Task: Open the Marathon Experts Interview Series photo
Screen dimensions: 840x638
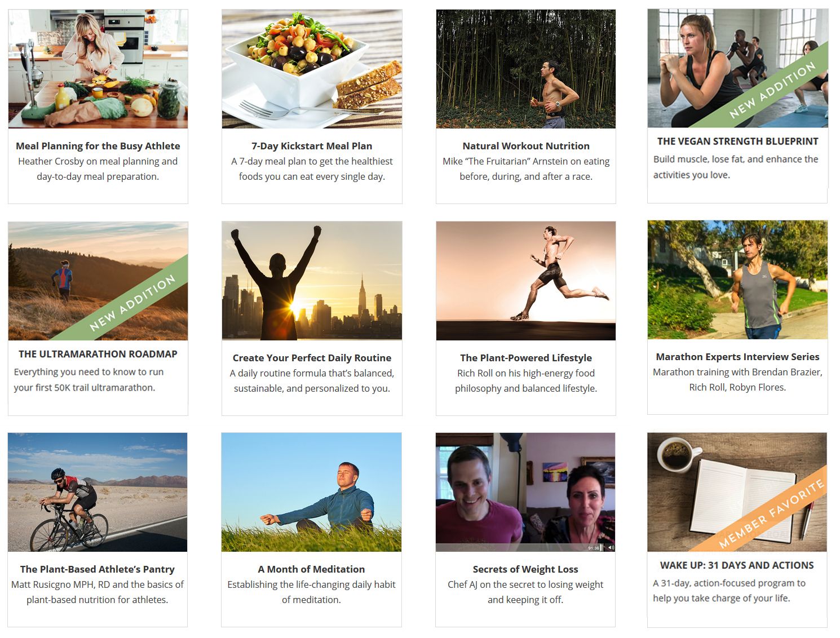Action: pyautogui.click(x=737, y=280)
